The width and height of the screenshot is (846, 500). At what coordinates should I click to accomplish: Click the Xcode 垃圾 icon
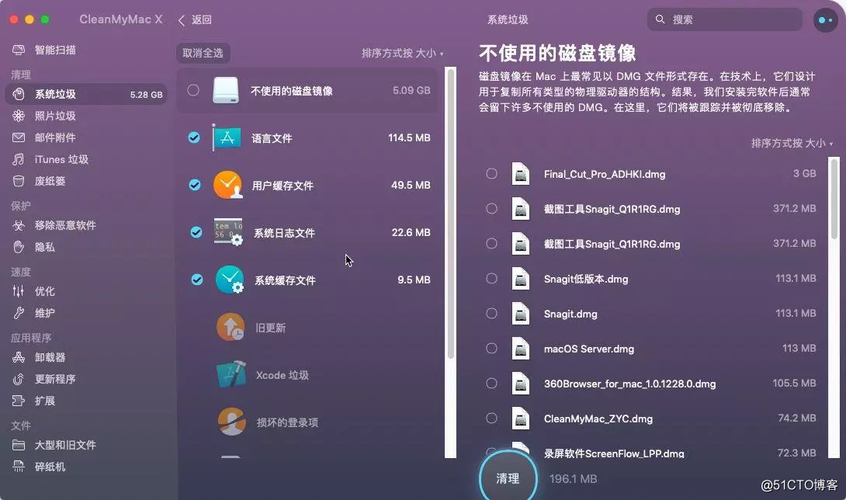click(231, 374)
